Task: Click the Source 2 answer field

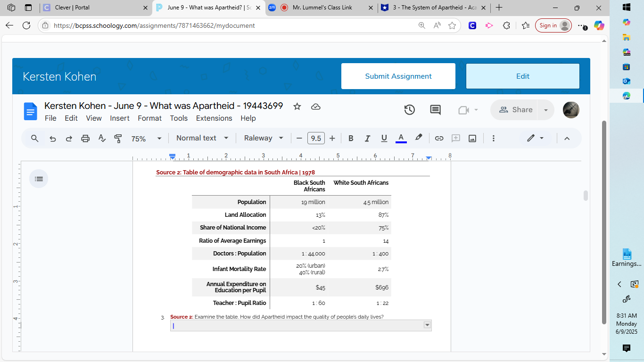Action: pyautogui.click(x=297, y=326)
